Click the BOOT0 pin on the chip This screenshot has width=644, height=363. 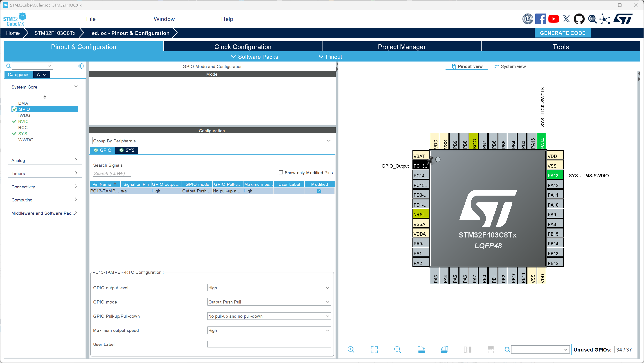click(x=473, y=142)
